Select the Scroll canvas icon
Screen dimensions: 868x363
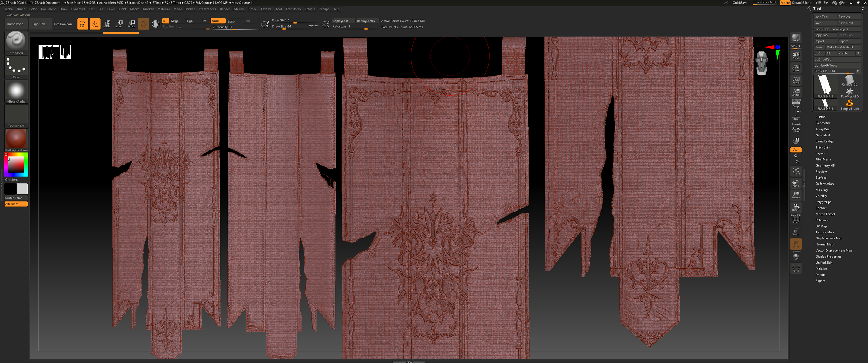click(x=796, y=55)
